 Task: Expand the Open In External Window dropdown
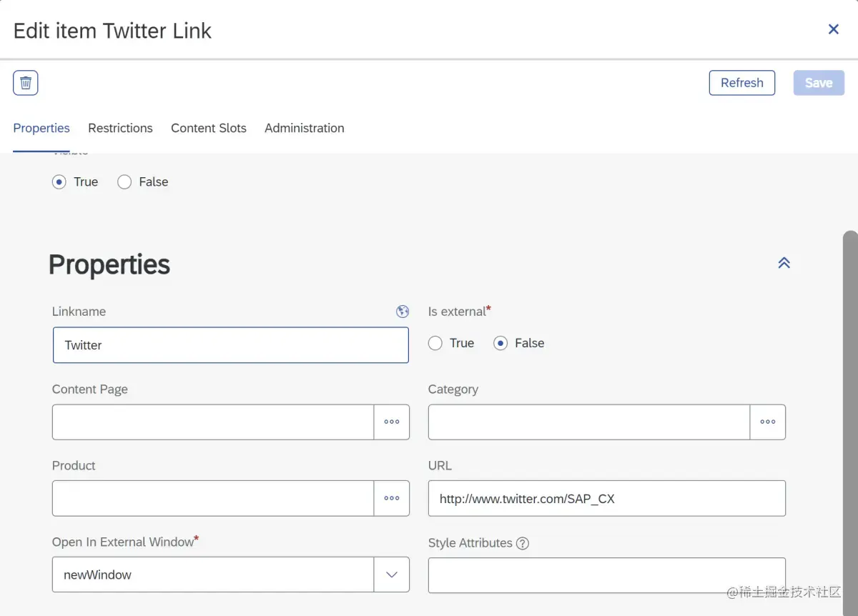392,575
